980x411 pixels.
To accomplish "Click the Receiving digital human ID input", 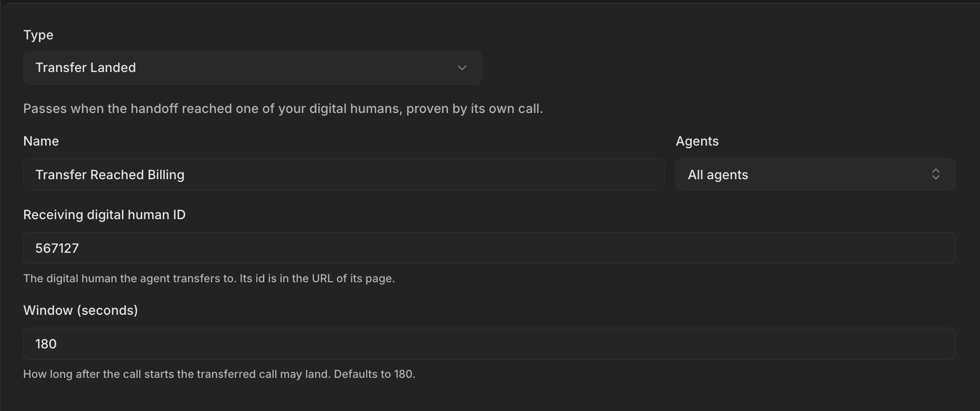I will pos(489,248).
